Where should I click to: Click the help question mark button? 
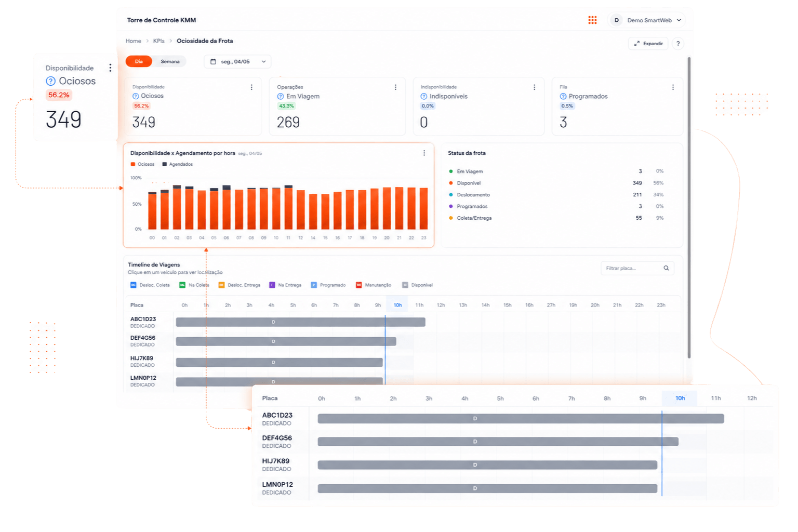[x=678, y=44]
